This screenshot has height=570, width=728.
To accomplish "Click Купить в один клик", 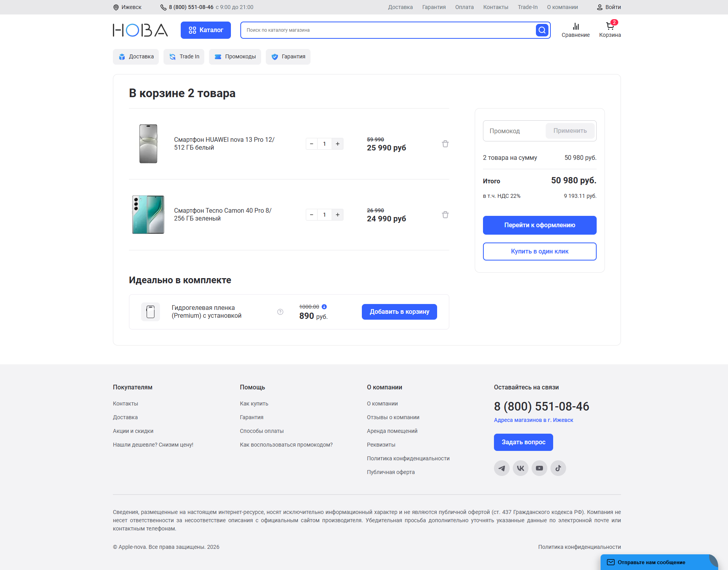I will point(540,252).
